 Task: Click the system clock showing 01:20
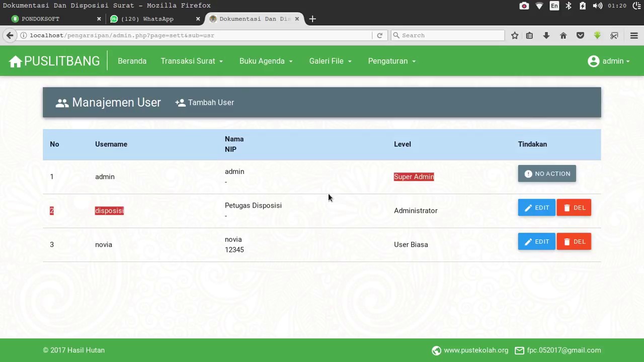click(617, 6)
